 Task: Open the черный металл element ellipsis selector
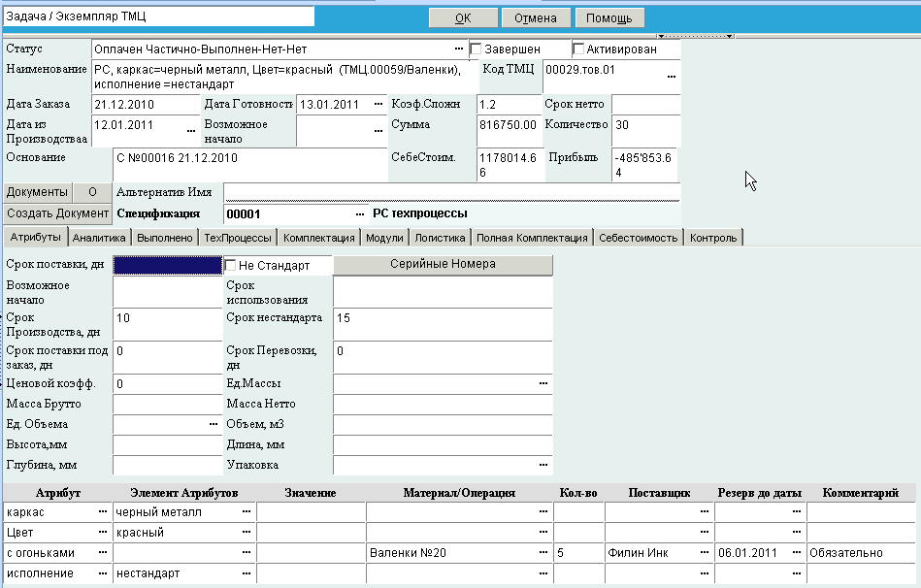pyautogui.click(x=247, y=511)
